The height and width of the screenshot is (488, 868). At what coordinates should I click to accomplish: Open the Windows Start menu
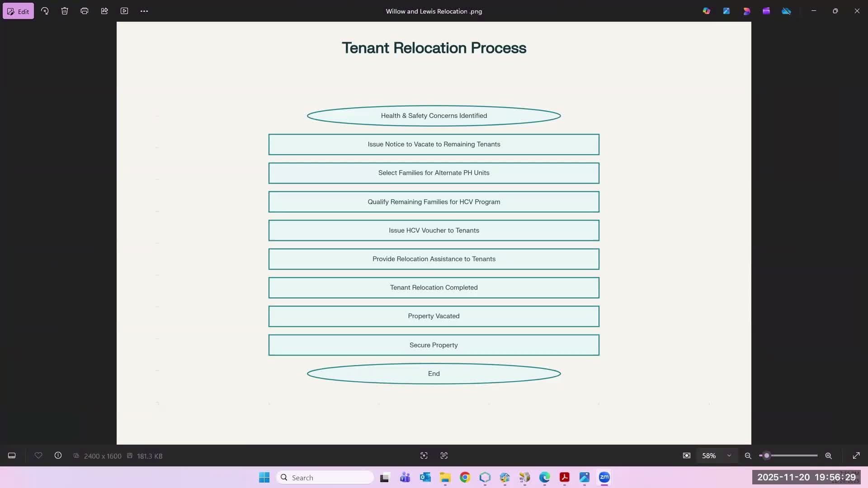coord(264,478)
